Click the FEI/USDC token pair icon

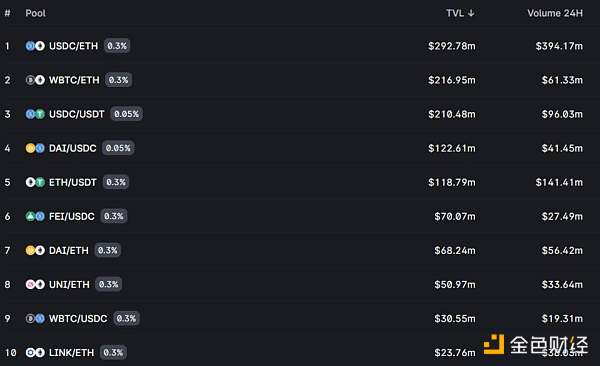(35, 216)
